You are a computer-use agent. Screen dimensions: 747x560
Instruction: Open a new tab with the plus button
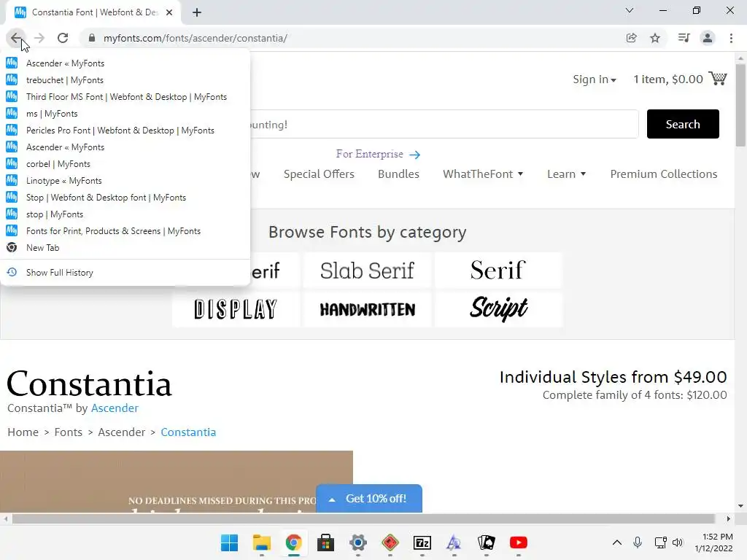tap(197, 12)
